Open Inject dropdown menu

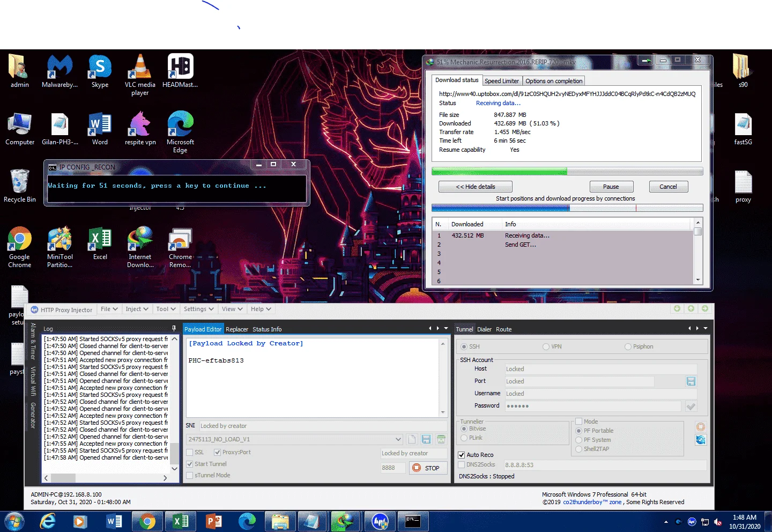137,309
